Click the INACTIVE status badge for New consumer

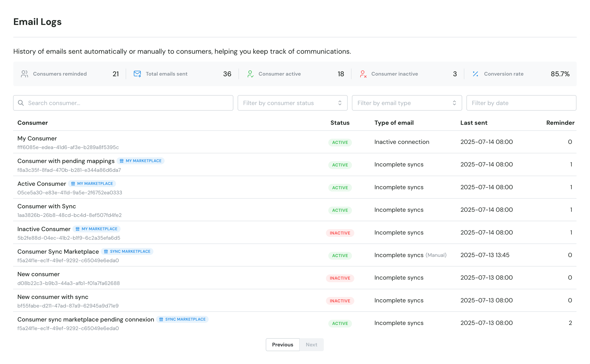(340, 278)
